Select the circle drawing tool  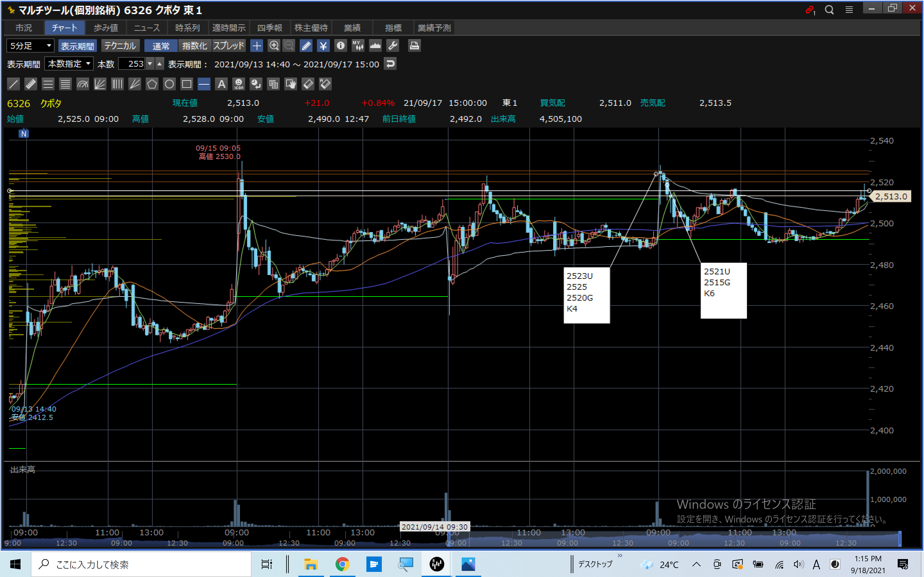click(x=169, y=84)
